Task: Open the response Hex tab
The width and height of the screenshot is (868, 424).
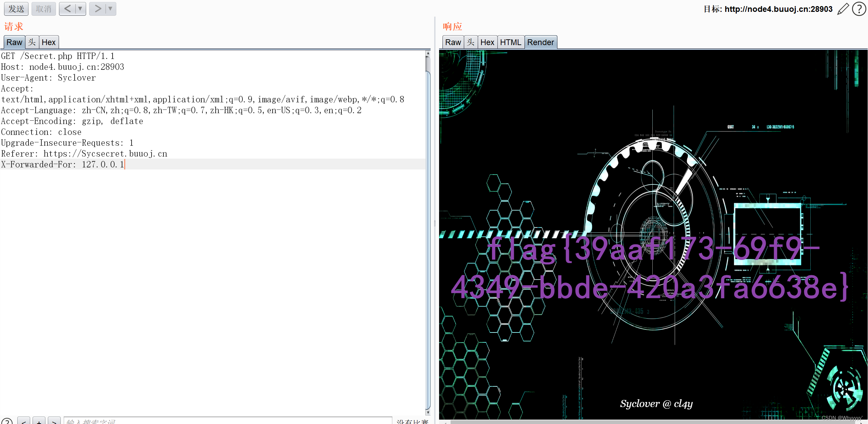Action: point(487,42)
